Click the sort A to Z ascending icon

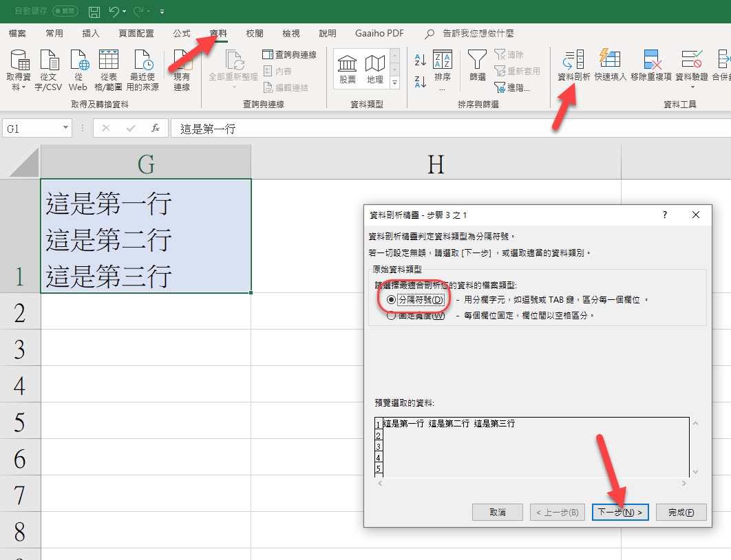(421, 61)
